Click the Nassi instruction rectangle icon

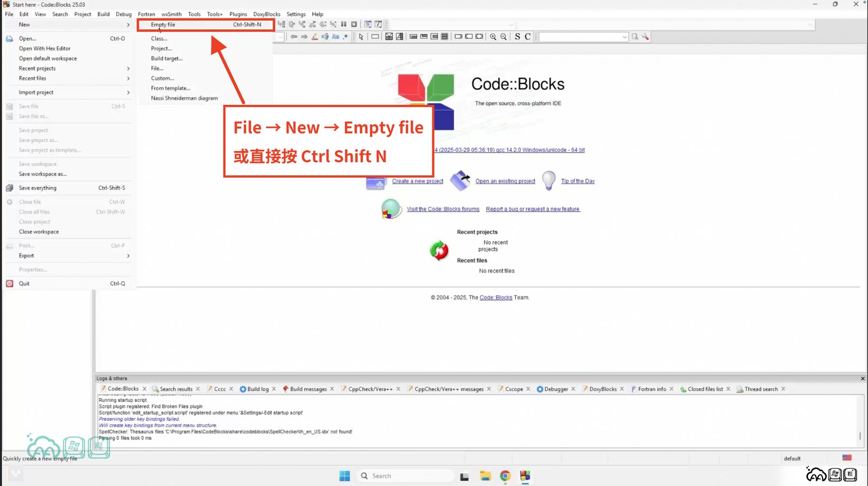click(375, 37)
